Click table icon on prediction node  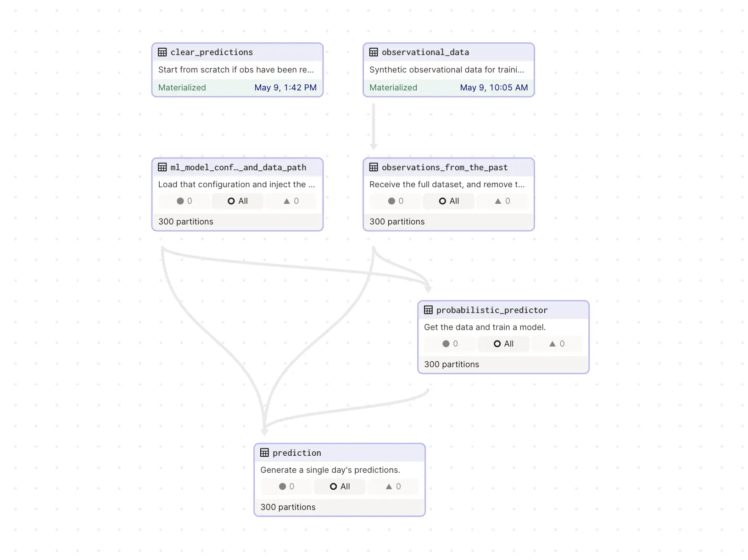click(264, 453)
